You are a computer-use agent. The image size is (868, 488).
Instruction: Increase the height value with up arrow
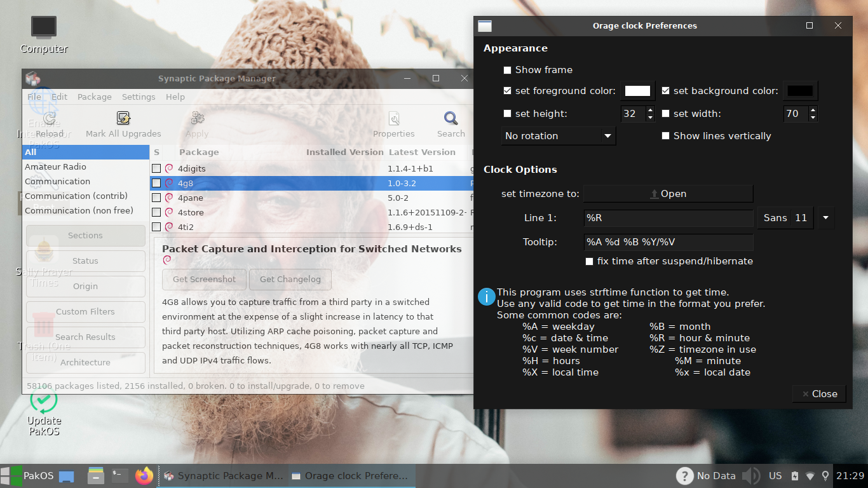(x=649, y=110)
